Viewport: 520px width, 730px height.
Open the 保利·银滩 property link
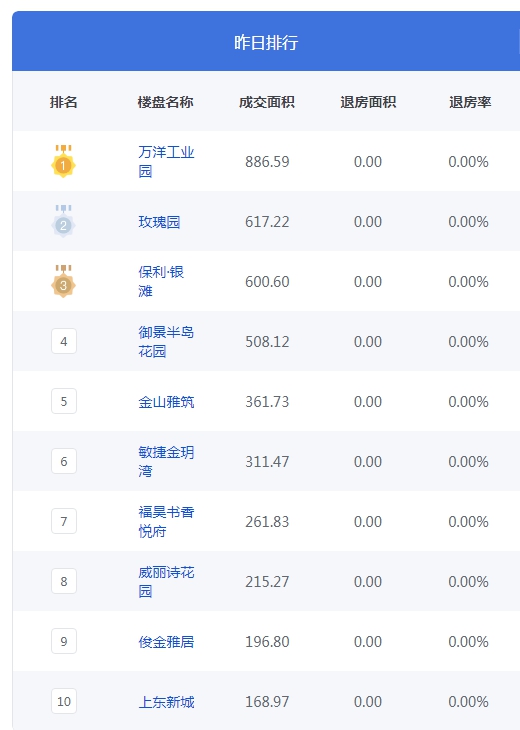tap(161, 282)
